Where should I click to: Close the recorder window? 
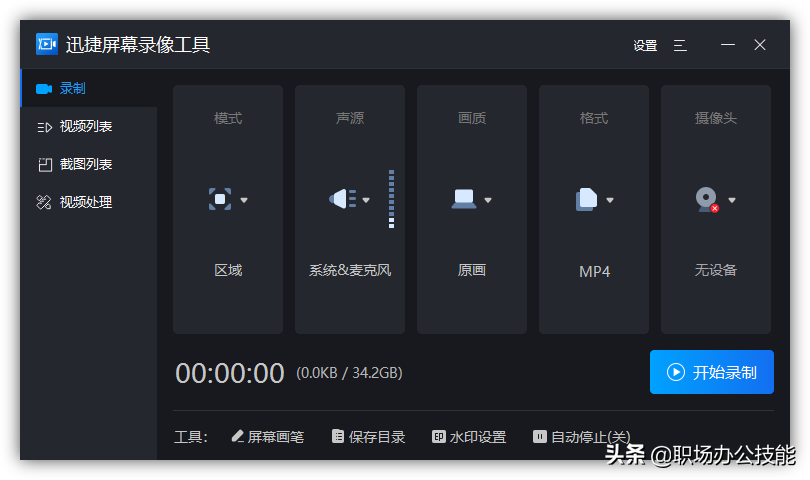coord(759,45)
